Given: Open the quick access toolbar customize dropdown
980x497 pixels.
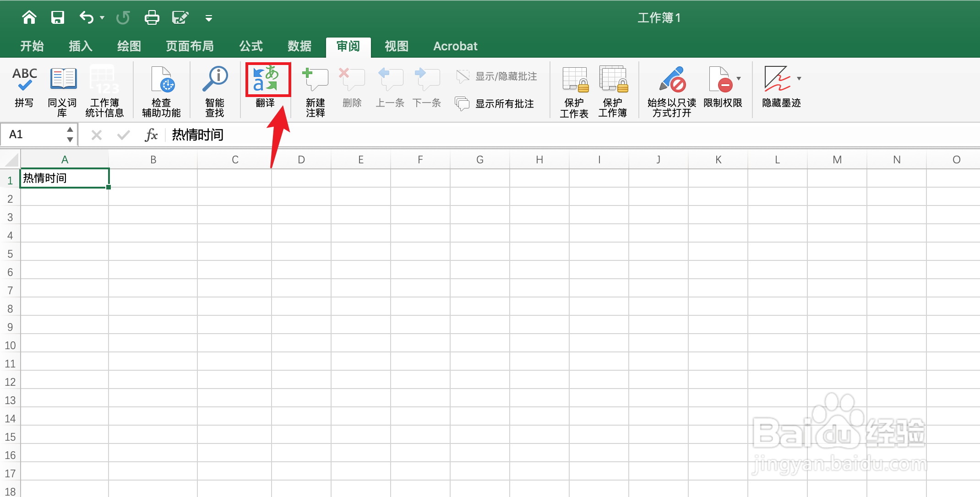Looking at the screenshot, I should [209, 17].
